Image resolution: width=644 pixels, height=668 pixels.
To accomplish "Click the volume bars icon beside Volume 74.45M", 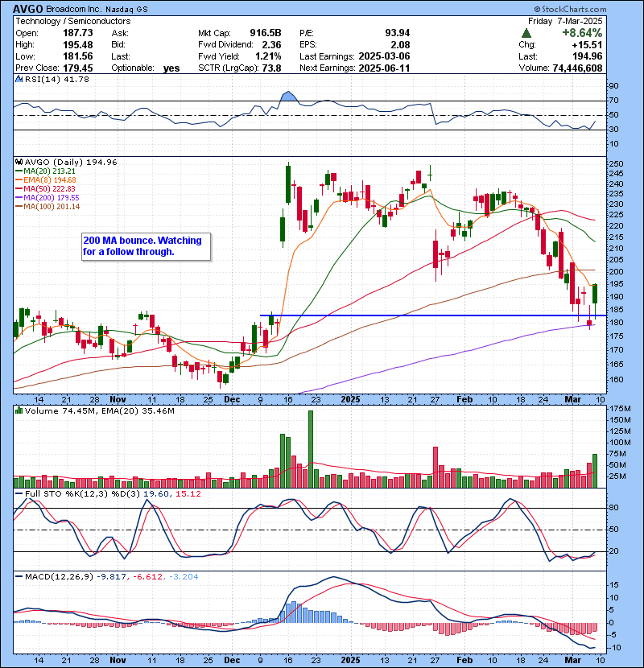I will click(x=19, y=410).
